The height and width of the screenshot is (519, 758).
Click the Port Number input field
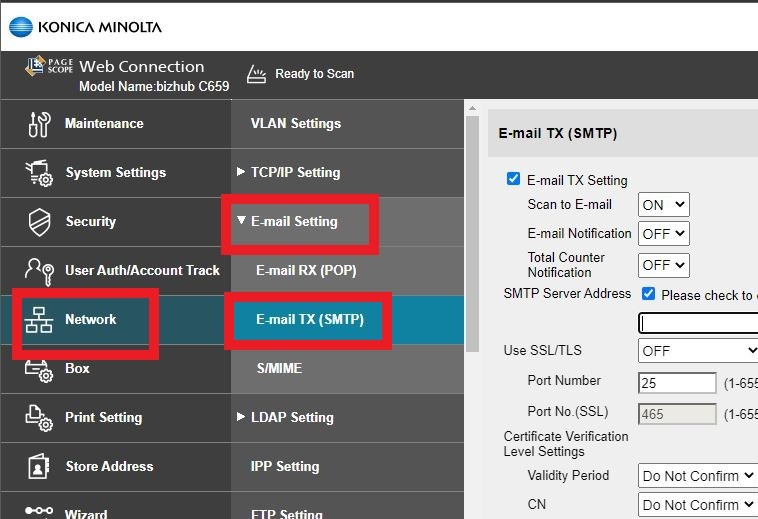(x=676, y=382)
